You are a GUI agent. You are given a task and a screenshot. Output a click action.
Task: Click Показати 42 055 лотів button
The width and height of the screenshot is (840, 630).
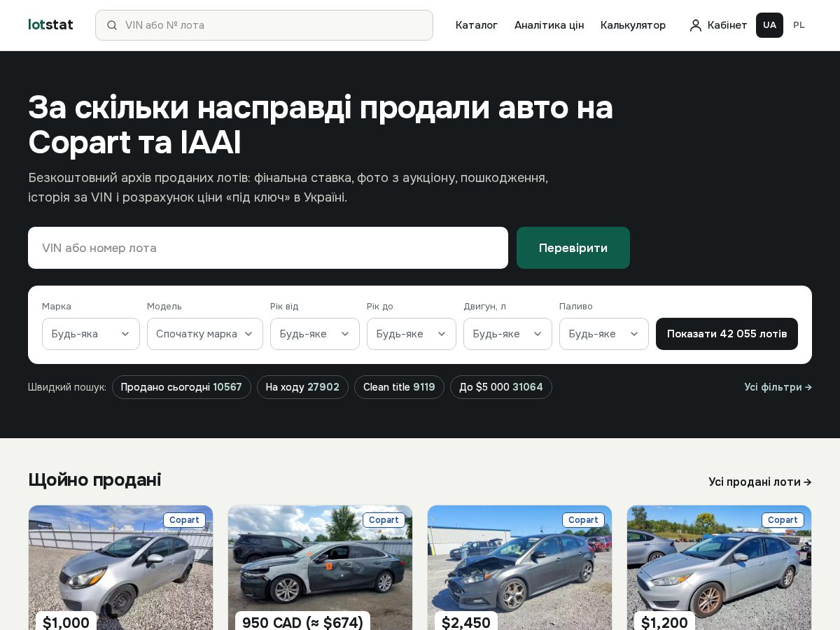click(x=727, y=334)
